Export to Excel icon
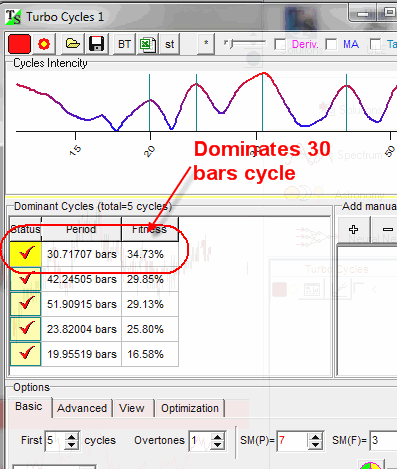 click(x=147, y=44)
